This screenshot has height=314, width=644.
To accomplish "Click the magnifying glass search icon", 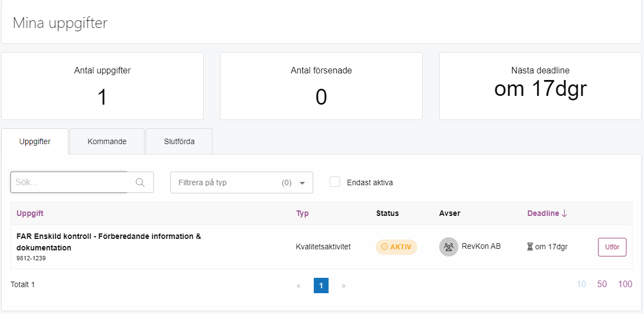I will pos(140,182).
